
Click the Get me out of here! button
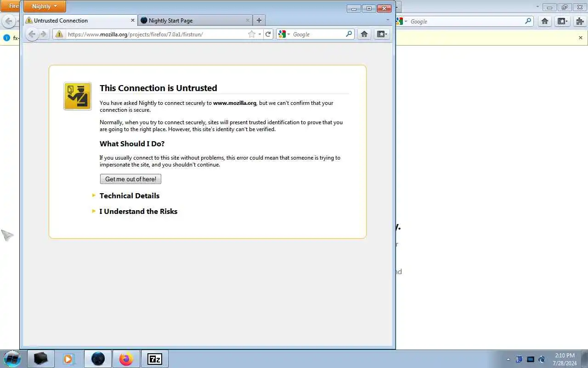pyautogui.click(x=130, y=179)
